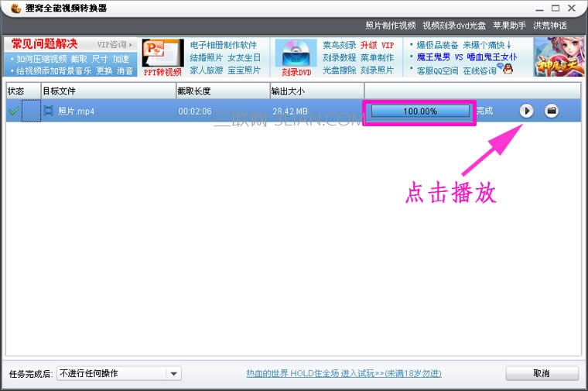Click the PPT转视频 icon
Viewport: 588px width, 391px height.
pos(162,57)
